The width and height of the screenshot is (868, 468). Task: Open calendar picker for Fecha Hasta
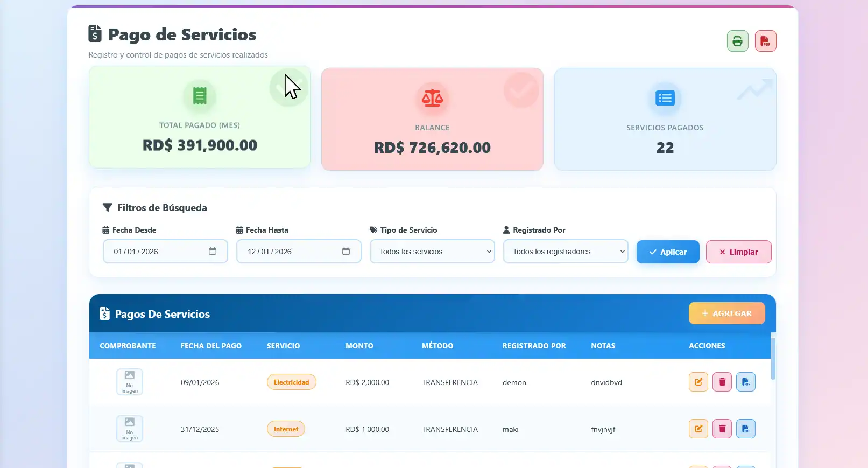(x=346, y=252)
